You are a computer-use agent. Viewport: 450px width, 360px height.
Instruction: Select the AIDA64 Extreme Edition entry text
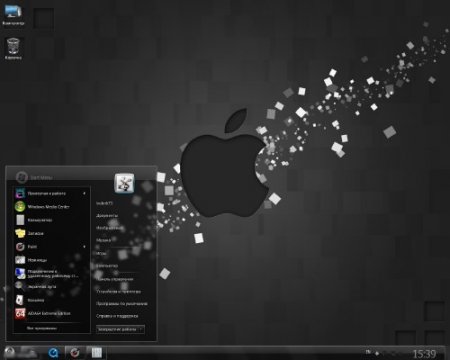tap(49, 313)
